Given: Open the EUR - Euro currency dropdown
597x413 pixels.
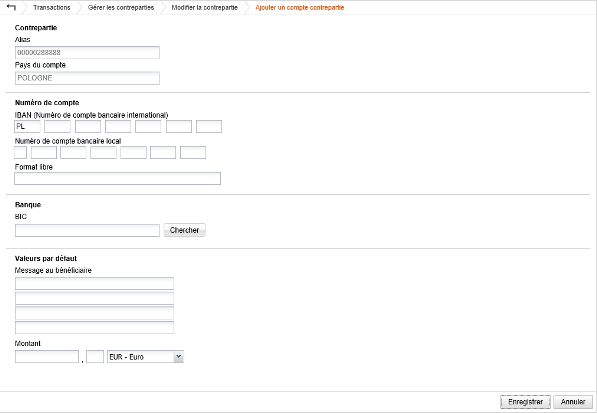Looking at the screenshot, I should [x=145, y=357].
